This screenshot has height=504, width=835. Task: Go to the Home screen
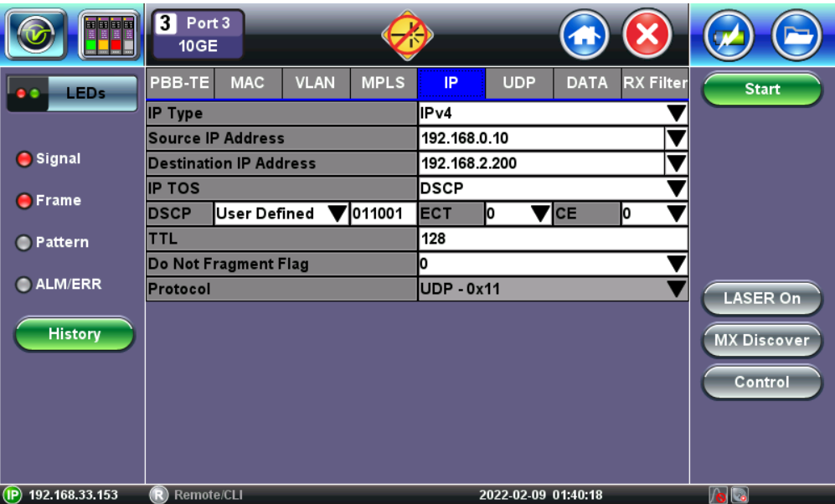[585, 35]
